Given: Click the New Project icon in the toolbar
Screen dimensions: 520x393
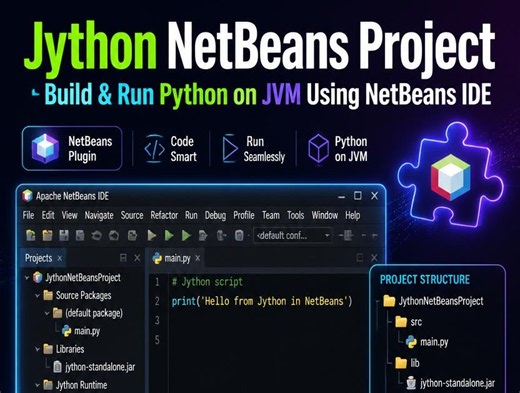Looking at the screenshot, I should click(31, 236).
